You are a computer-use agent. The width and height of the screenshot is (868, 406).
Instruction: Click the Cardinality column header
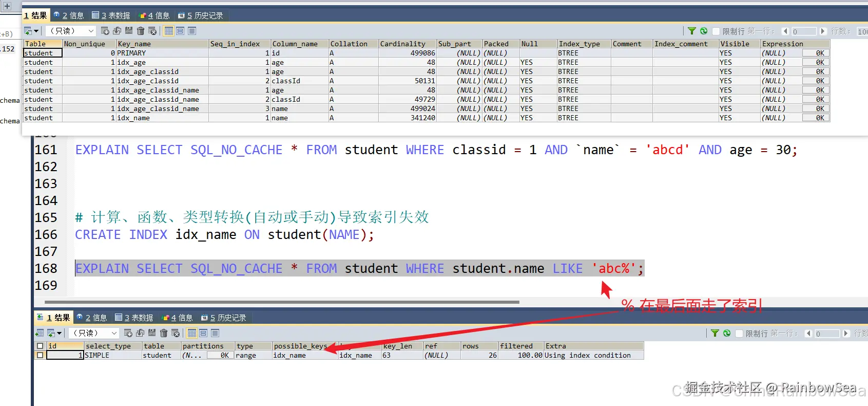[x=408, y=44]
